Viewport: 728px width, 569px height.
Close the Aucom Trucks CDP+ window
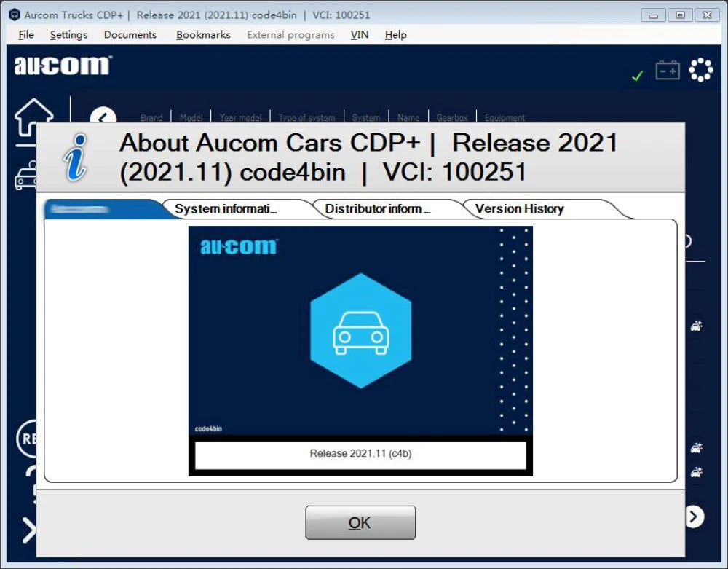(707, 15)
